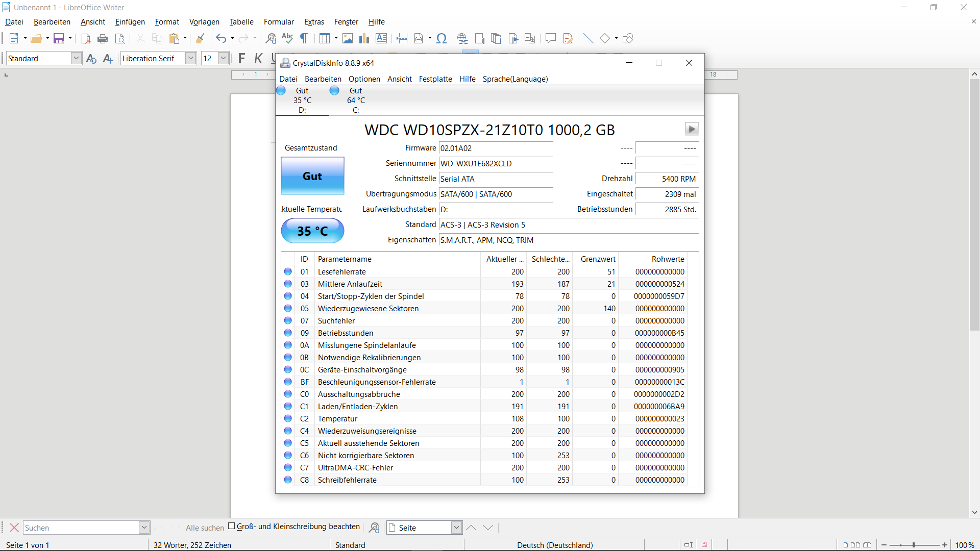Image resolution: width=980 pixels, height=551 pixels.
Task: Open the Undo history dropdown arrow
Action: (x=232, y=38)
